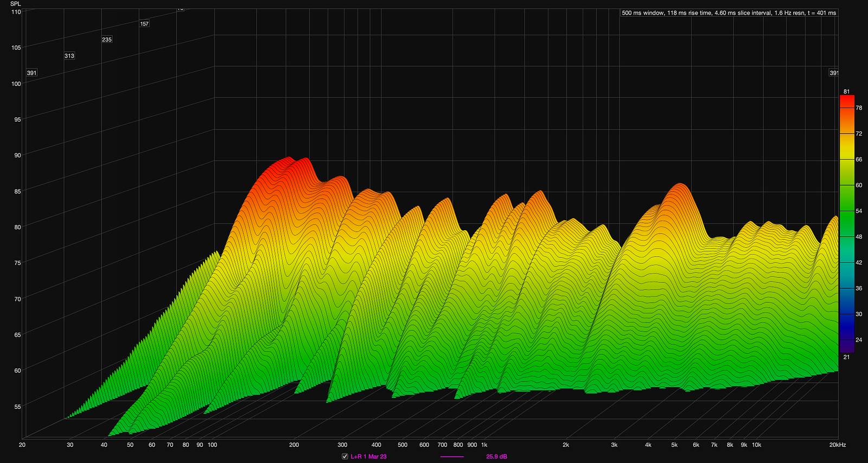The width and height of the screenshot is (868, 463).
Task: Click the 391 ms time marker at left
Action: (31, 73)
